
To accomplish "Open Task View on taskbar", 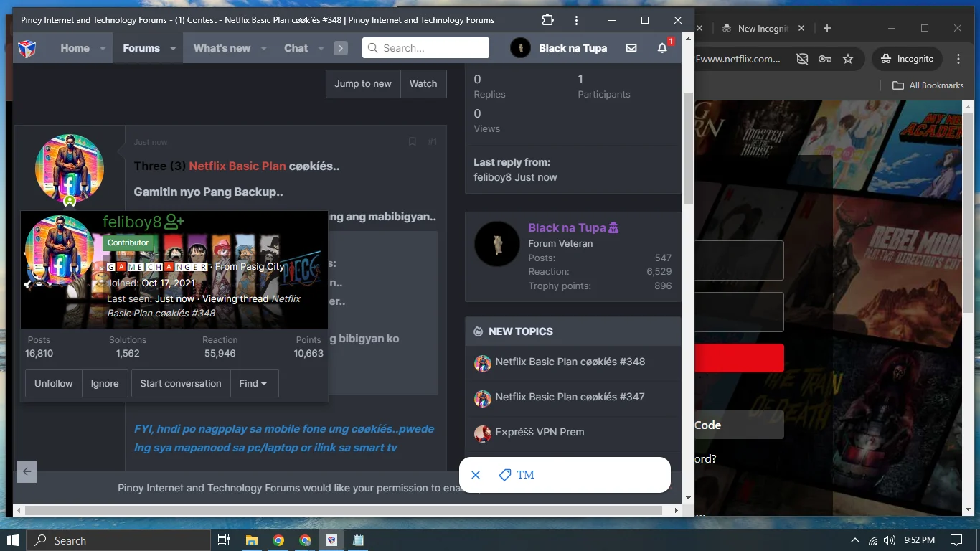I will pos(223,540).
